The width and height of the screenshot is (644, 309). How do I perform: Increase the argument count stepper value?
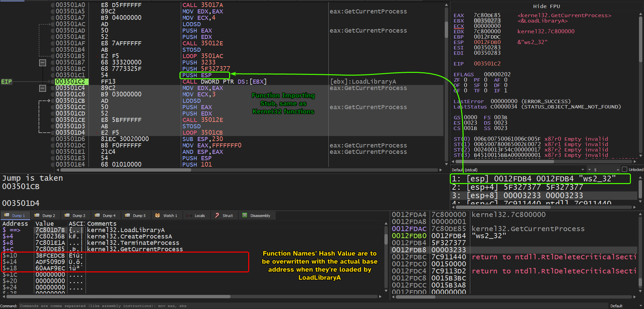click(x=618, y=169)
